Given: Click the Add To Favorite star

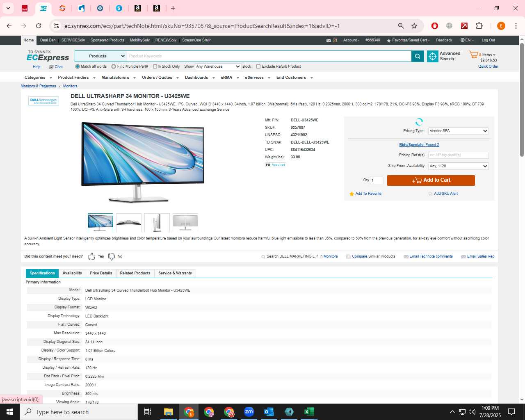Looking at the screenshot, I should coord(352,194).
